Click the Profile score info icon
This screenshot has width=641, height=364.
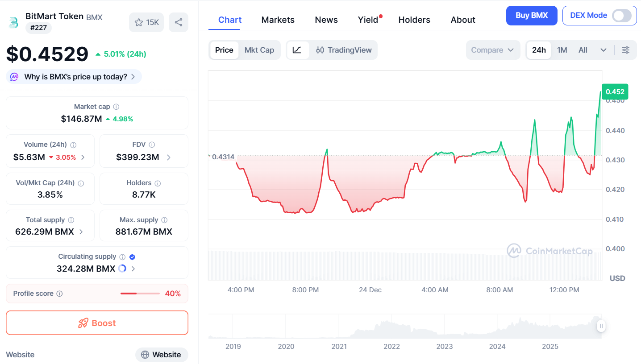60,294
